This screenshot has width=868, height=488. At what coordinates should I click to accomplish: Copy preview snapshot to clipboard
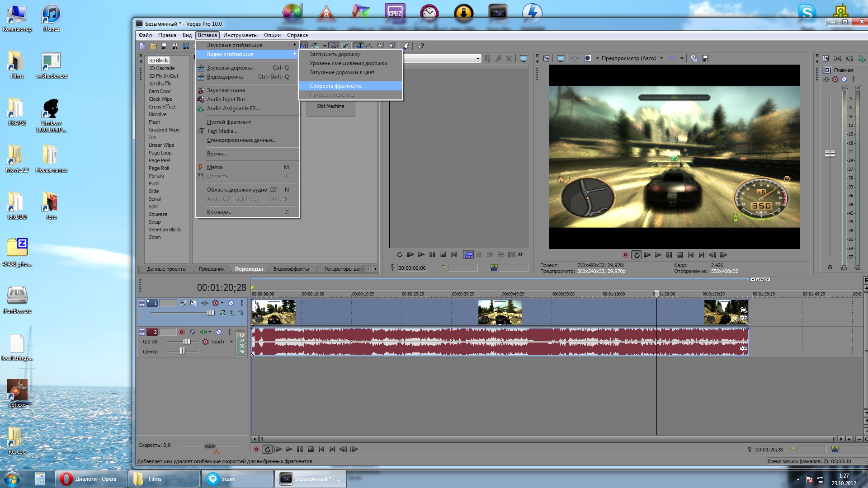click(x=694, y=58)
